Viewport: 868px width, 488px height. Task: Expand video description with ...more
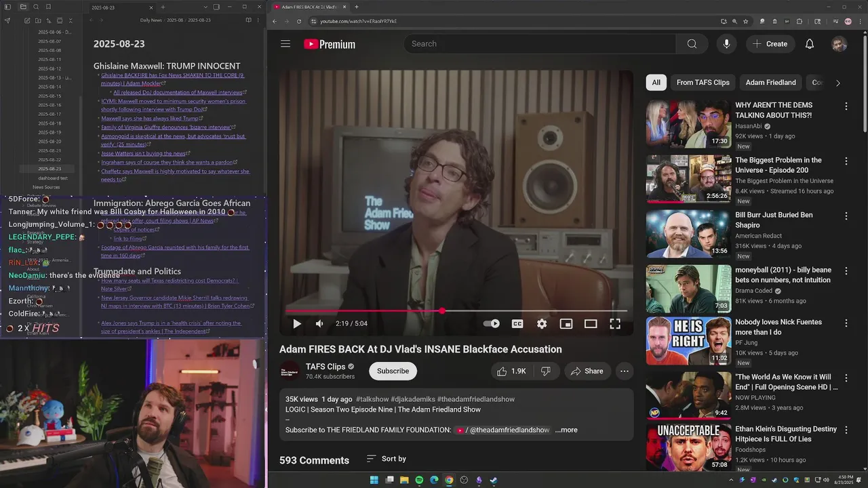[x=566, y=430]
